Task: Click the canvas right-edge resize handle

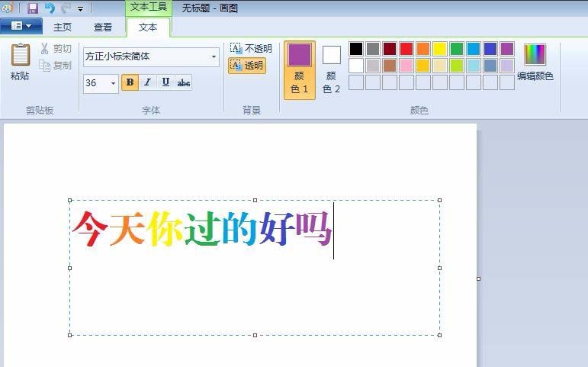Action: tap(478, 278)
